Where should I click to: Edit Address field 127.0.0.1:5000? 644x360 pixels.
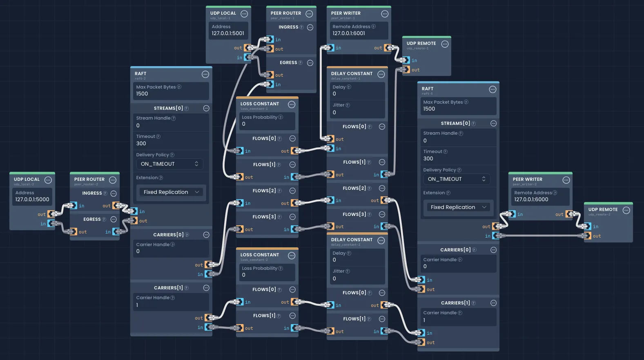point(32,196)
